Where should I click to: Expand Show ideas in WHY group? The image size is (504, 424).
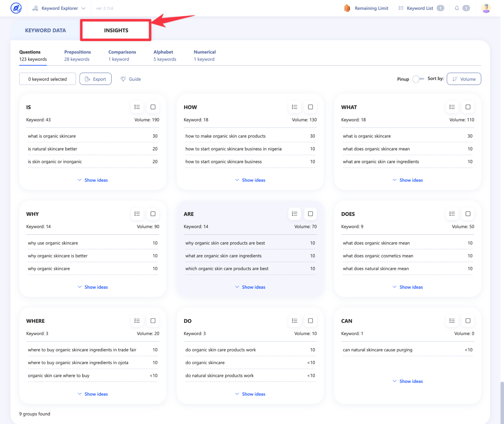tap(93, 287)
